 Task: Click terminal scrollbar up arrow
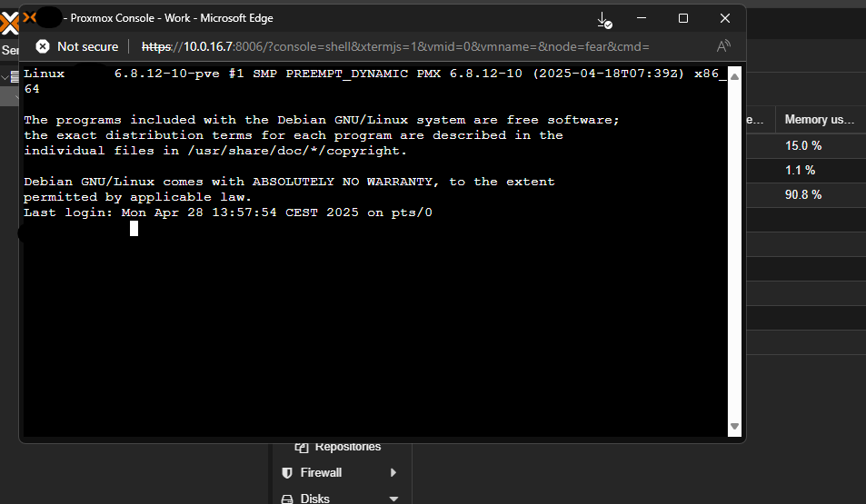pyautogui.click(x=734, y=76)
